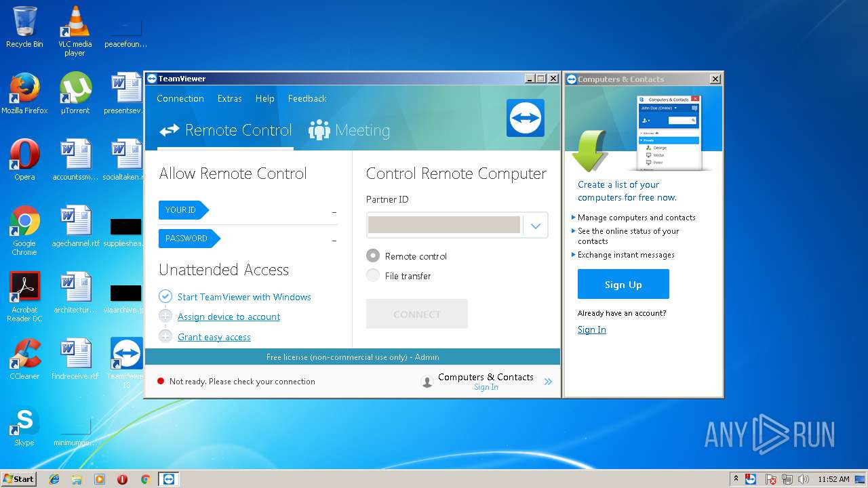Open the µTorrent desktop shortcut
The width and height of the screenshot is (868, 488).
point(75,94)
